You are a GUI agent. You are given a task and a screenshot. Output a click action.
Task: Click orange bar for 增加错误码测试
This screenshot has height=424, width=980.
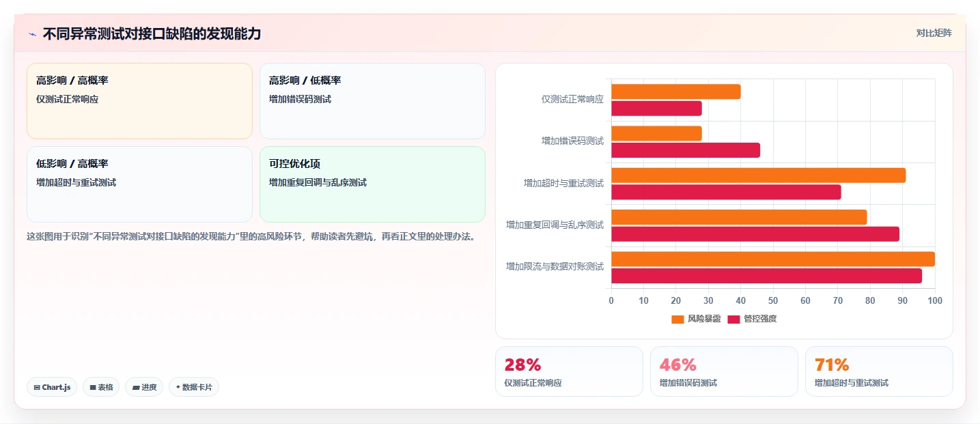[x=656, y=133]
